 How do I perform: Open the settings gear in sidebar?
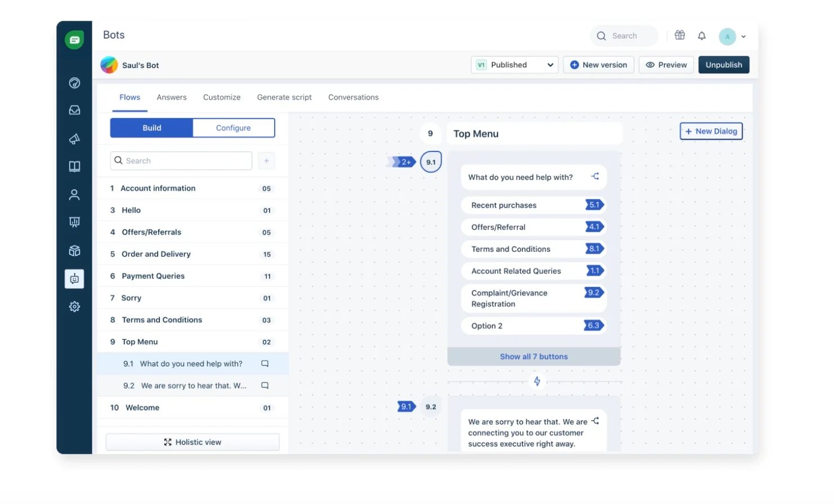[74, 307]
